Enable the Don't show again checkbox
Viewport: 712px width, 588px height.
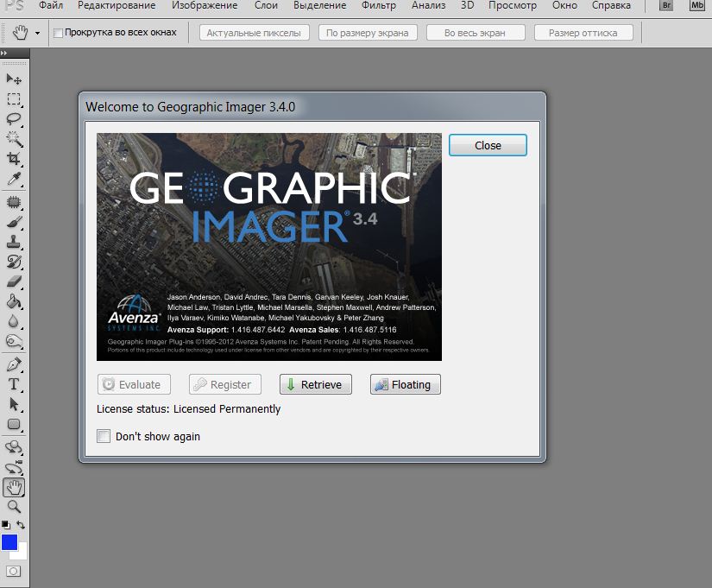104,436
